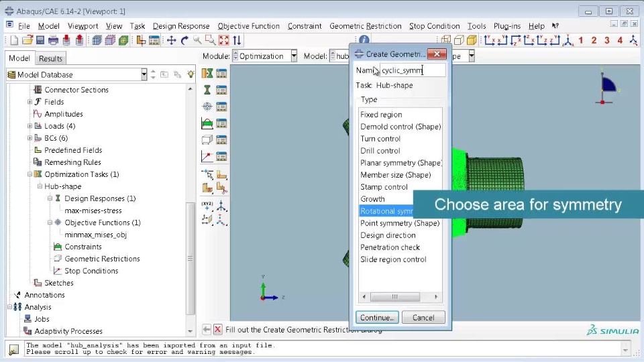Click the Auto-Fit View icon

[x=224, y=40]
